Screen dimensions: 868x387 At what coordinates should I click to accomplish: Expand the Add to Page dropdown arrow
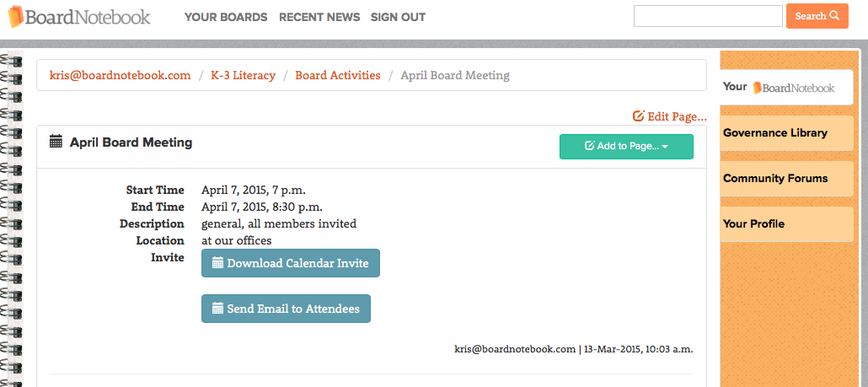tap(665, 147)
